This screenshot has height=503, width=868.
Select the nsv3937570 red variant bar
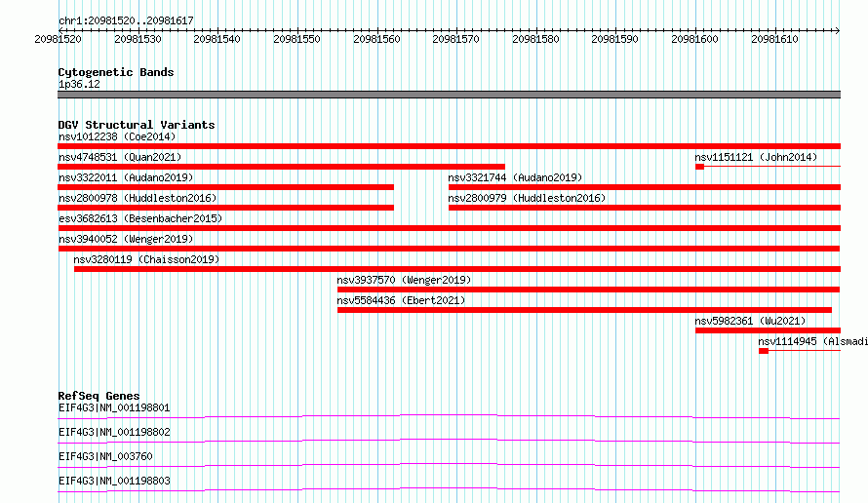(x=588, y=290)
